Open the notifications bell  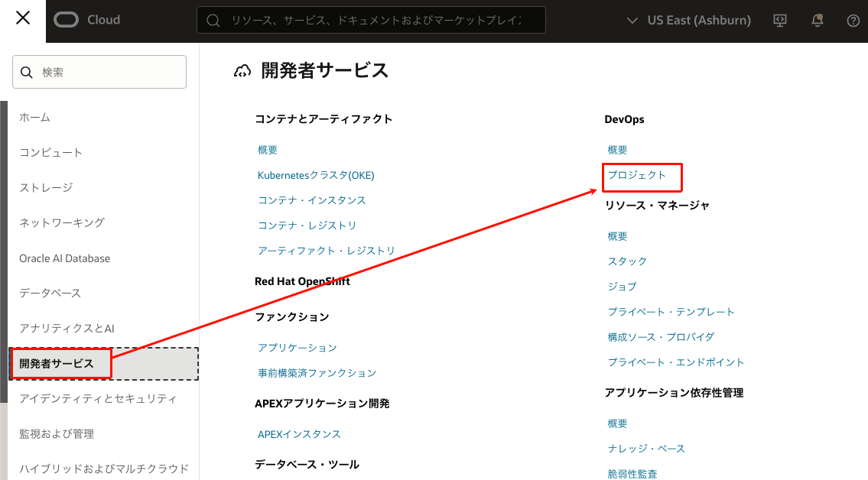[x=817, y=20]
